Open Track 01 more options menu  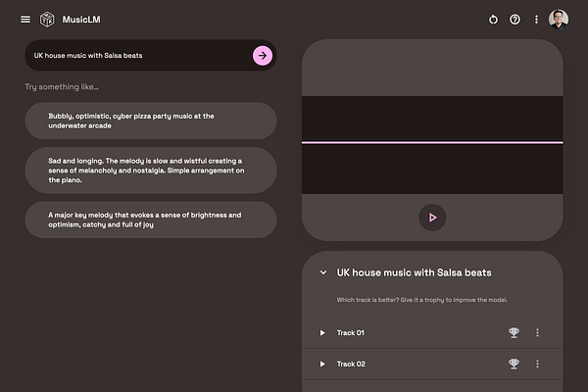coord(537,333)
